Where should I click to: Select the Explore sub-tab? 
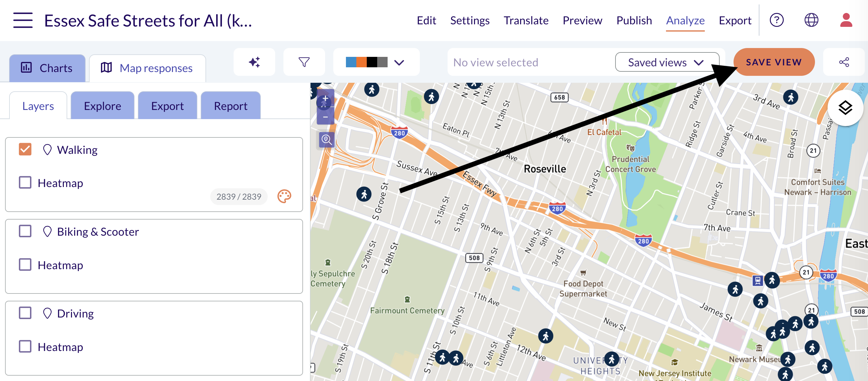coord(103,106)
